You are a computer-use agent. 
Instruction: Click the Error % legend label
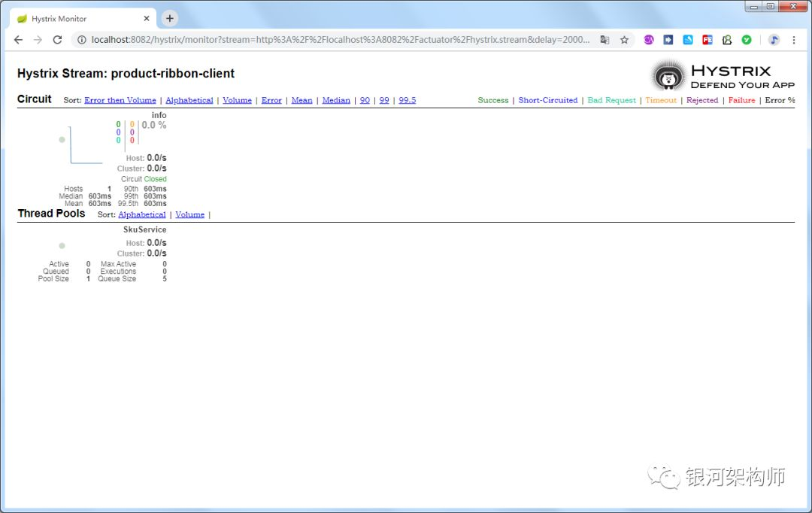(x=780, y=100)
